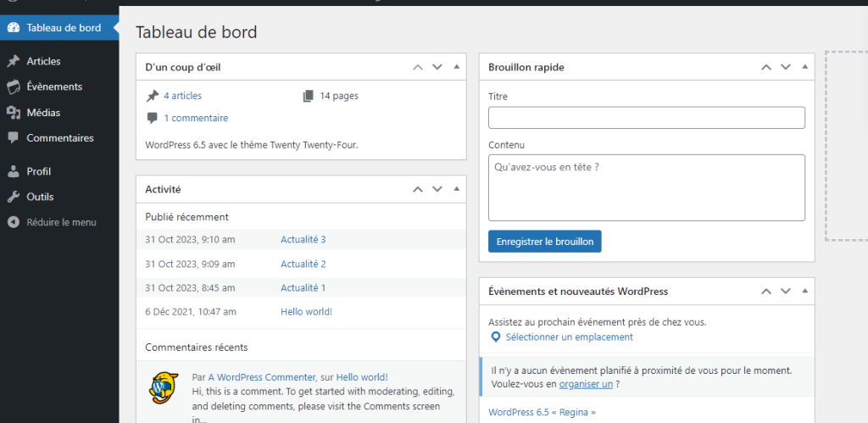Click the Évènements calendar icon in sidebar

tap(13, 86)
